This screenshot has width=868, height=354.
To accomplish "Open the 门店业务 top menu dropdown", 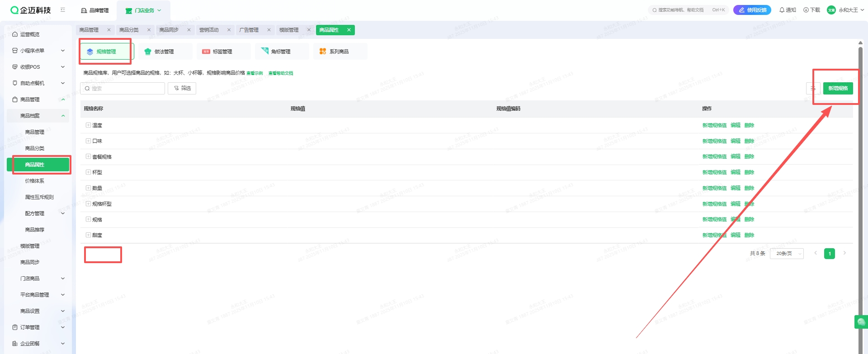I will coord(144,10).
